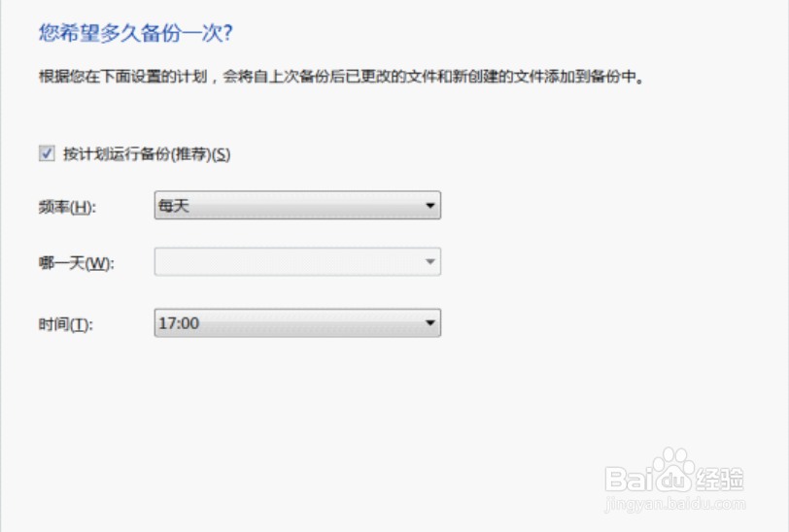Click the 频率(H) field label
This screenshot has height=532, width=789.
[x=68, y=207]
